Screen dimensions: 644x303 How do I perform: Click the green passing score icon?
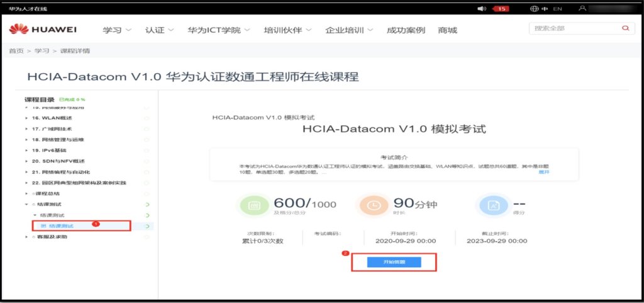pyautogui.click(x=255, y=205)
